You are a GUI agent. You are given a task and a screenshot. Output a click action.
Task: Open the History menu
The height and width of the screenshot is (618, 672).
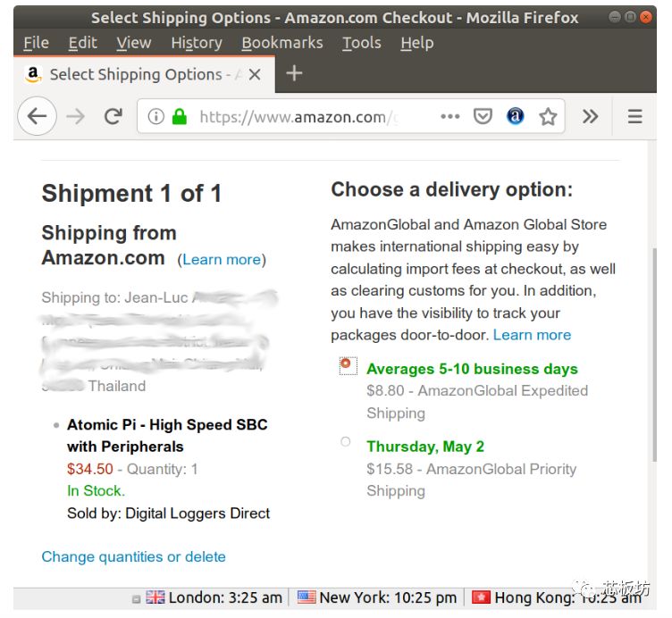coord(197,43)
